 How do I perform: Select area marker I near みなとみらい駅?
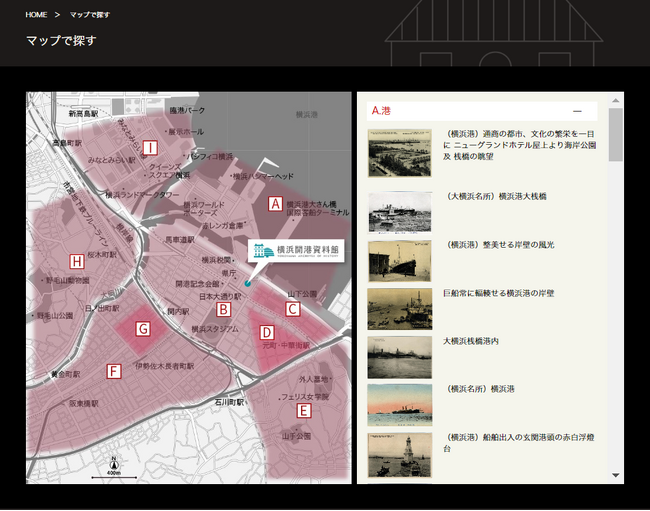pos(150,148)
